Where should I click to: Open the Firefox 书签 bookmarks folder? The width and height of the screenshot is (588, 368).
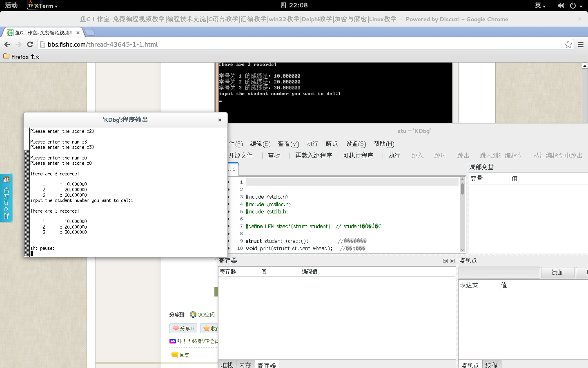click(x=22, y=57)
